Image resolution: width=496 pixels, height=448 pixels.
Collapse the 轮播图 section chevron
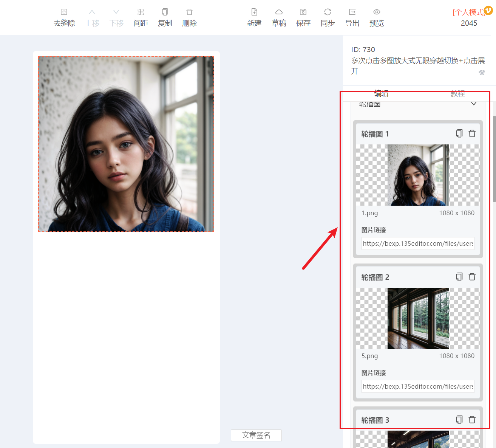click(x=474, y=104)
